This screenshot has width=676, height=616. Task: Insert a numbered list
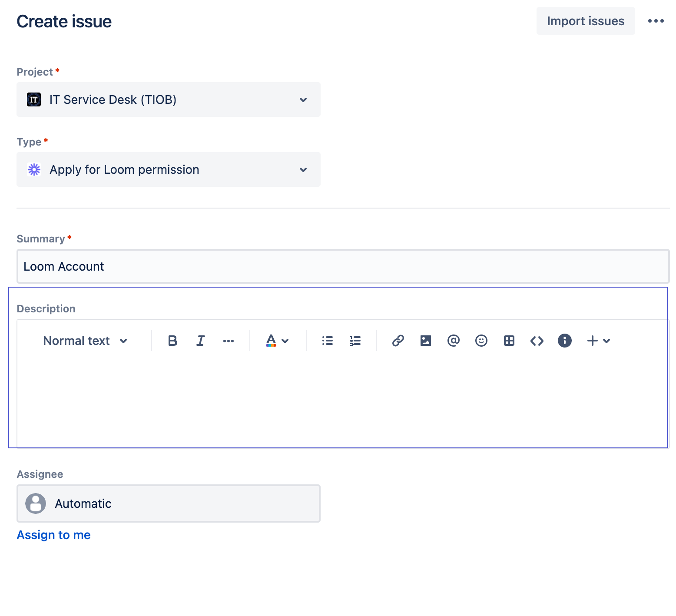point(355,341)
